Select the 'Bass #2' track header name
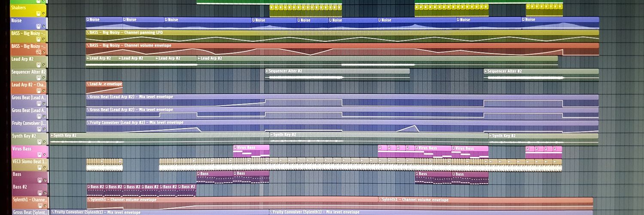Screen dimensions: 644x215 [x=20, y=187]
